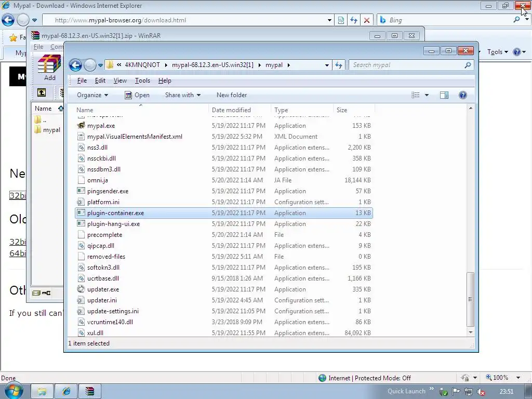Image resolution: width=532 pixels, height=399 pixels.
Task: Click the Open toolbar button
Action: click(x=137, y=95)
